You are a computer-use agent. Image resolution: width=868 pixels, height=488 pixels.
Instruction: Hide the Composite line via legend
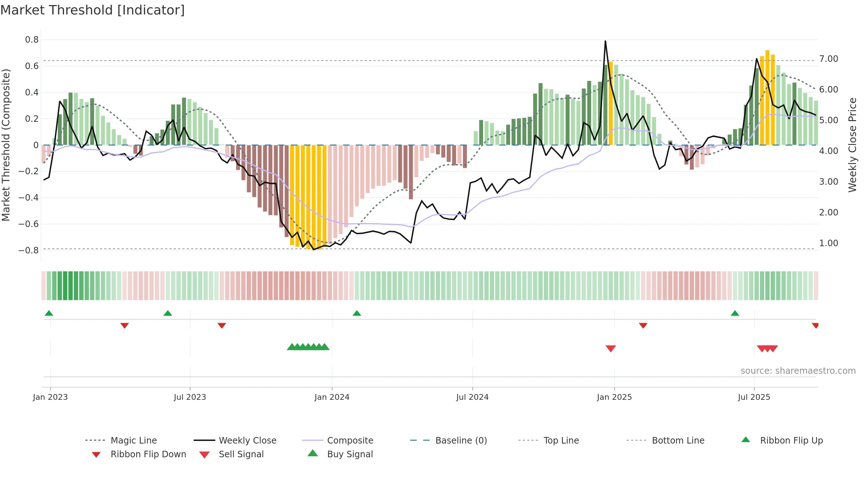337,440
